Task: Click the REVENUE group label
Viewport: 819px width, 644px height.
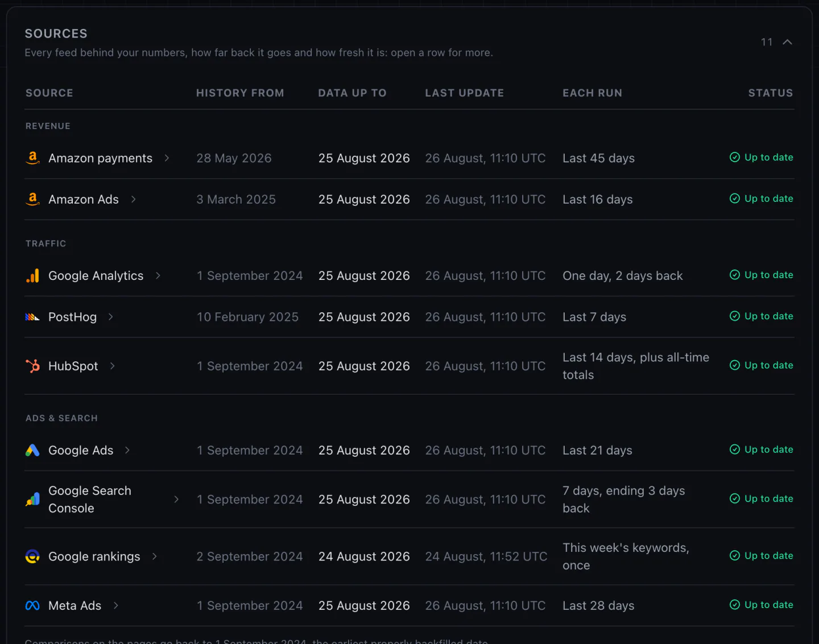Action: 48,126
